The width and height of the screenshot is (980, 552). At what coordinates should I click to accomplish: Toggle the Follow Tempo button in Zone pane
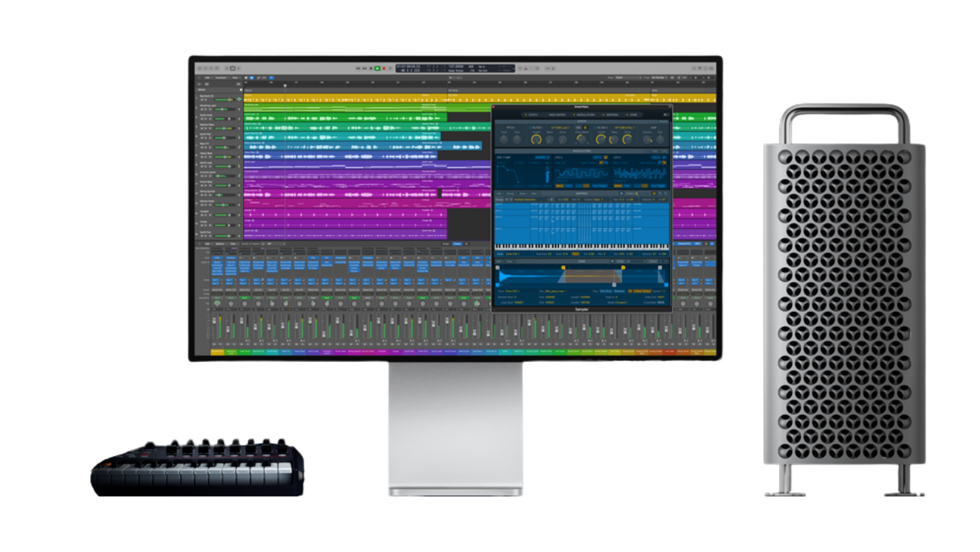point(642,291)
